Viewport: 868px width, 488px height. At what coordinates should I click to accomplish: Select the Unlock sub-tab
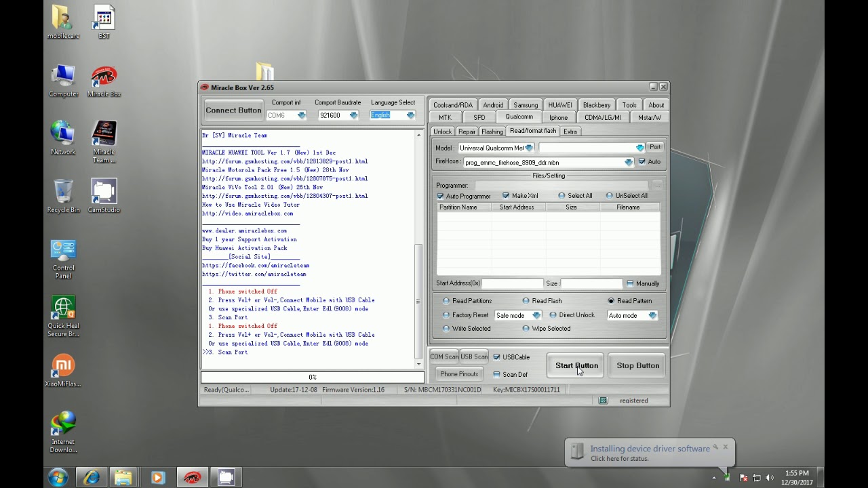coord(442,131)
